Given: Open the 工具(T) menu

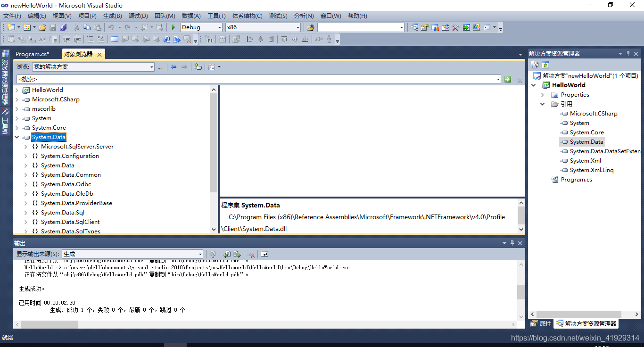Looking at the screenshot, I should pyautogui.click(x=216, y=16).
